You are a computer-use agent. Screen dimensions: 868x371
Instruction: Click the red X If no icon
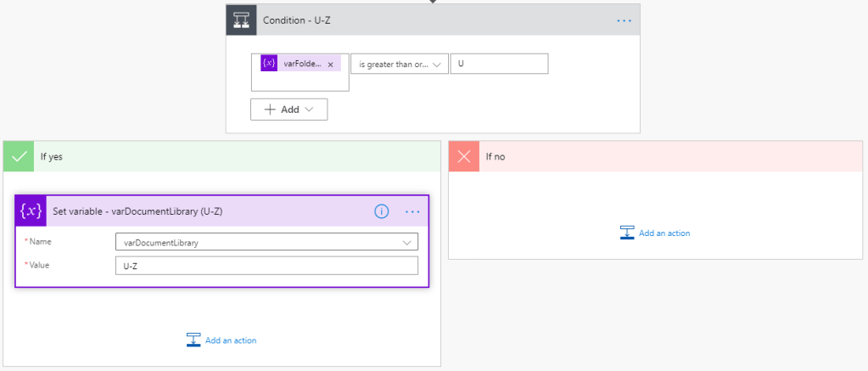(463, 156)
